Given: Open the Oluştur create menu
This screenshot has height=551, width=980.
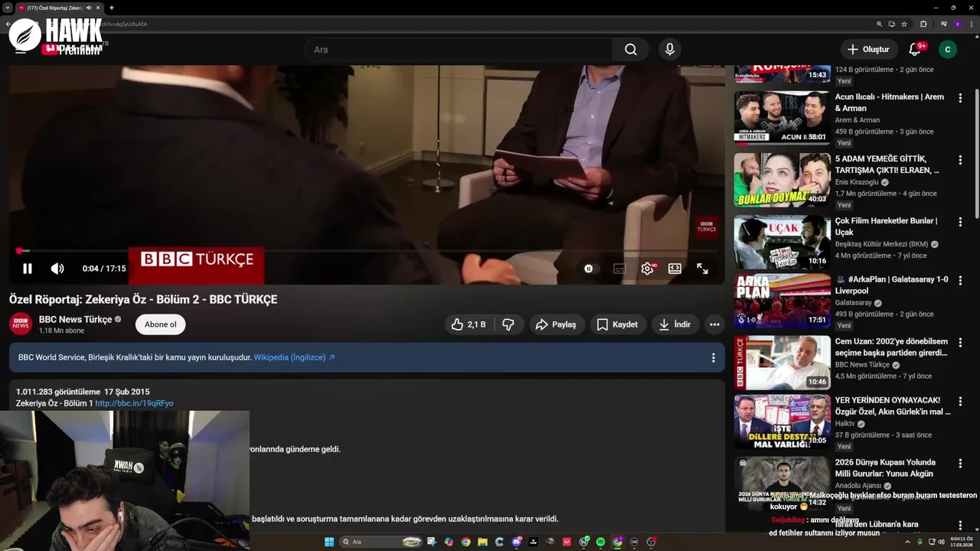Looking at the screenshot, I should 868,50.
